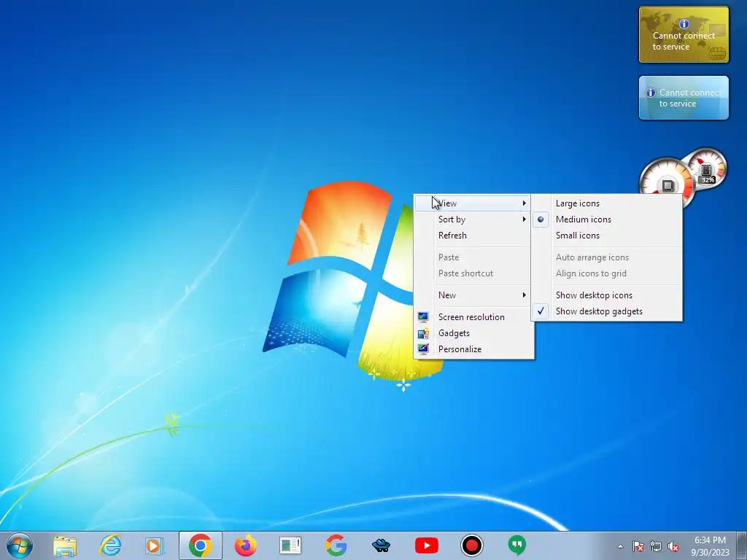Viewport: 747px width, 560px height.
Task: Click the Action Center flag tray icon
Action: click(x=638, y=546)
